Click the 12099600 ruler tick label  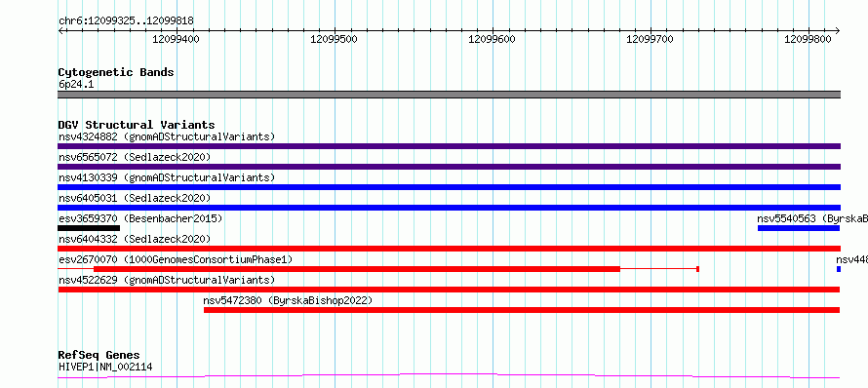[493, 39]
